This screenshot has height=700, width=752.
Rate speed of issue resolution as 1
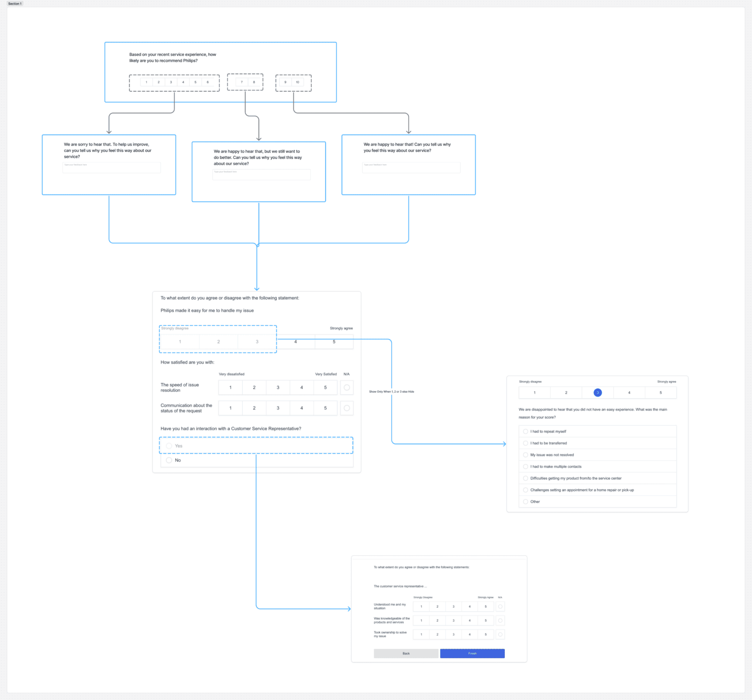click(230, 388)
